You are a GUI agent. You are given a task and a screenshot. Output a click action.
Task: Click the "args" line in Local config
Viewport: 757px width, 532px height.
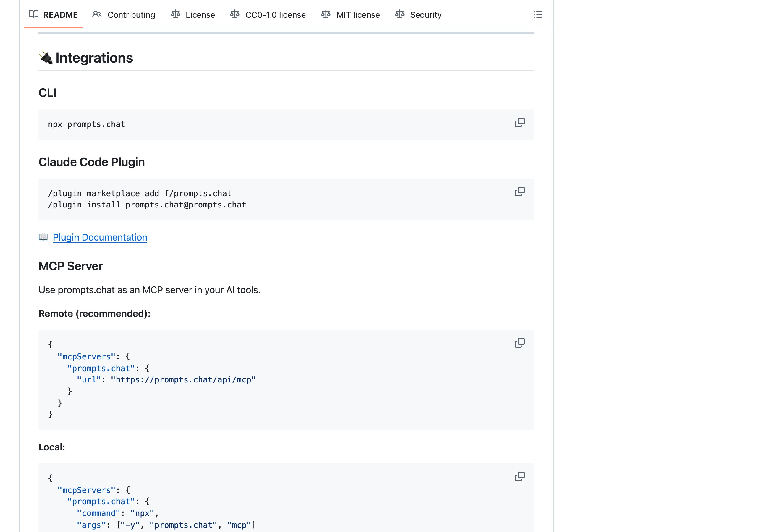coord(166,525)
